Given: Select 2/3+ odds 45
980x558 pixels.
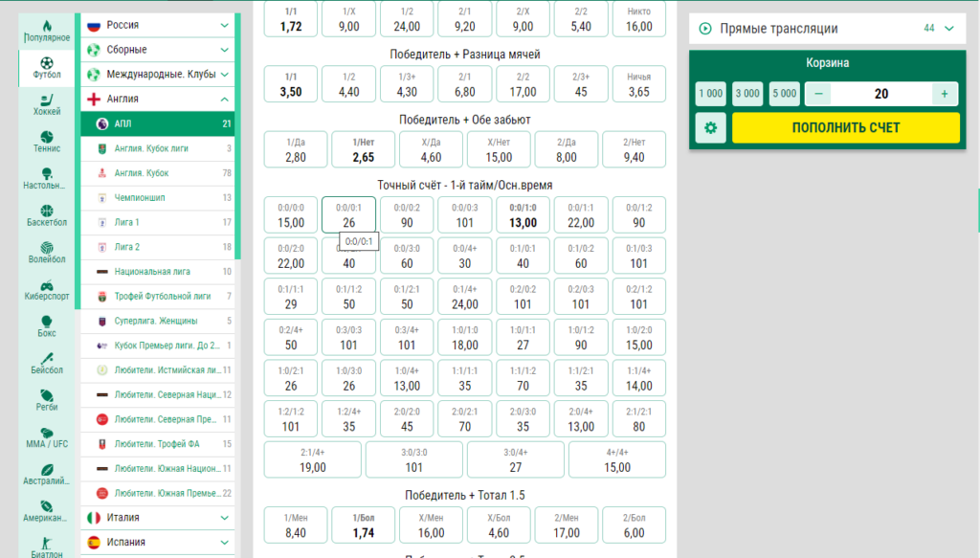Looking at the screenshot, I should (581, 83).
